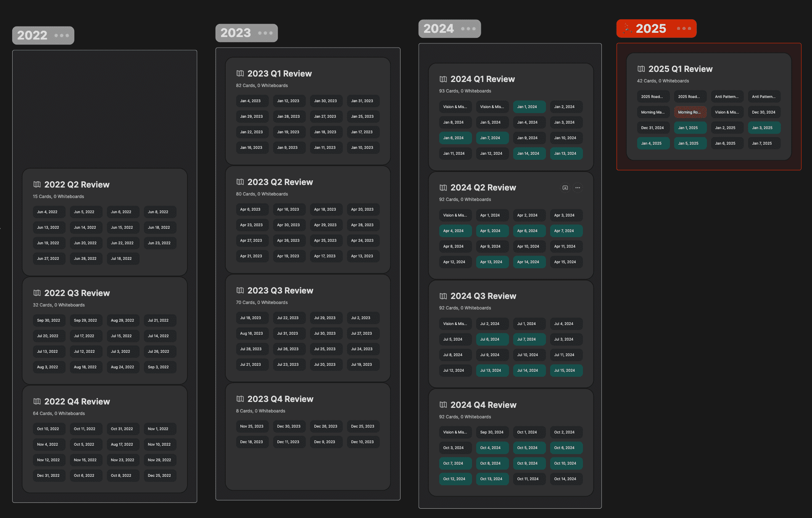Click the 'Oct 14, 2024' card chip
This screenshot has height=518, width=812.
(x=566, y=479)
